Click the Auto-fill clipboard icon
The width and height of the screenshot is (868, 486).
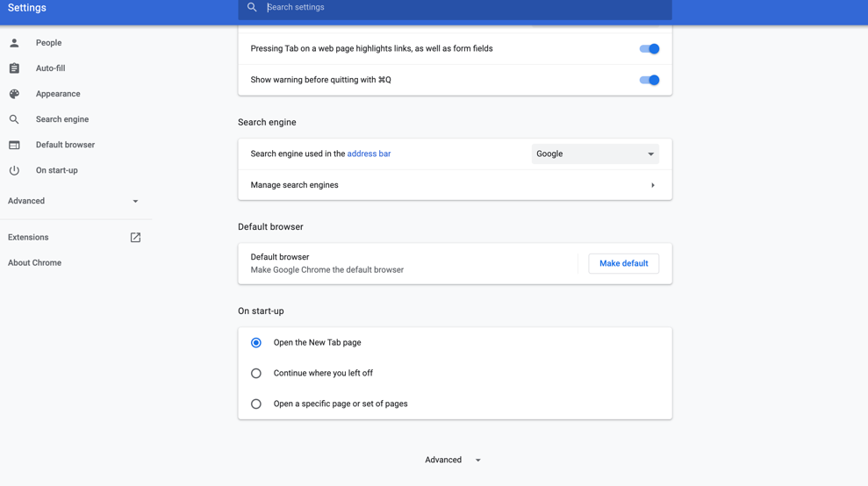[14, 68]
